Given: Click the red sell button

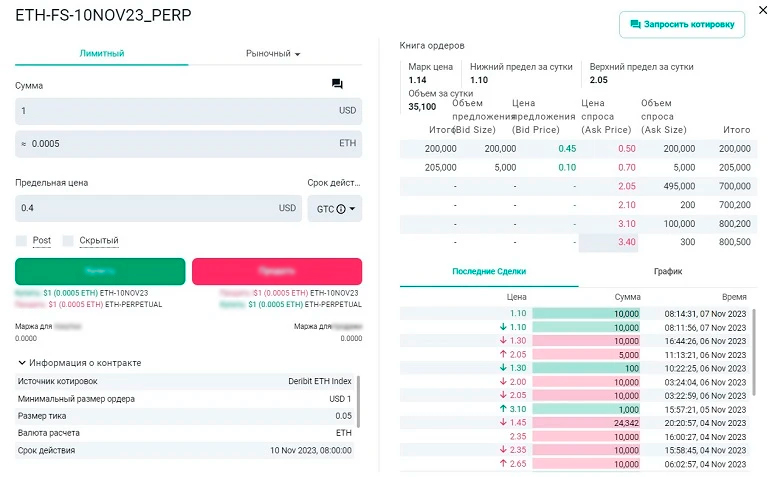Looking at the screenshot, I should pos(277,271).
